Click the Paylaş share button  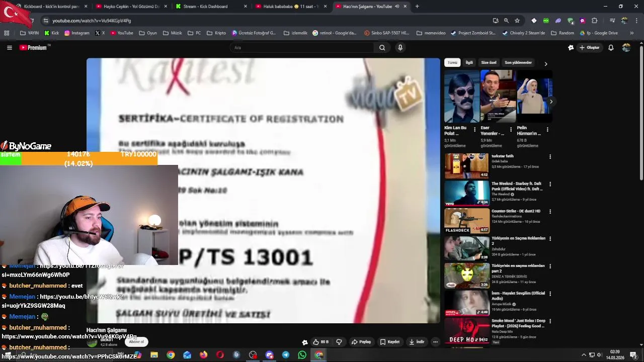click(361, 342)
